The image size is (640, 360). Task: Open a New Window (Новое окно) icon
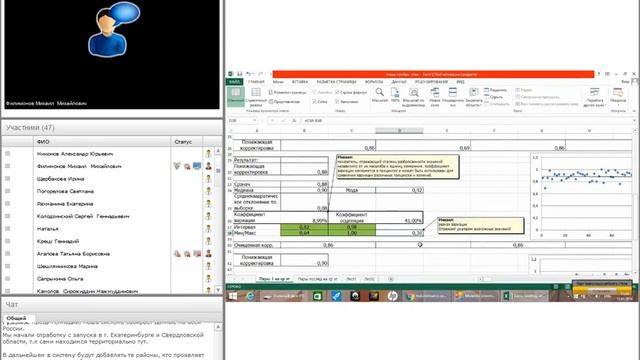click(435, 97)
